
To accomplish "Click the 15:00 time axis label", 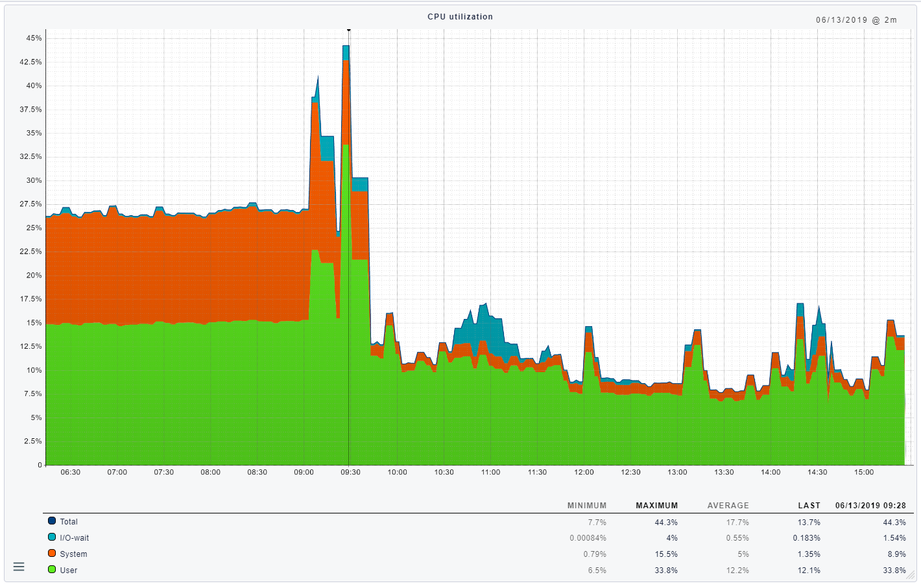I will point(864,472).
